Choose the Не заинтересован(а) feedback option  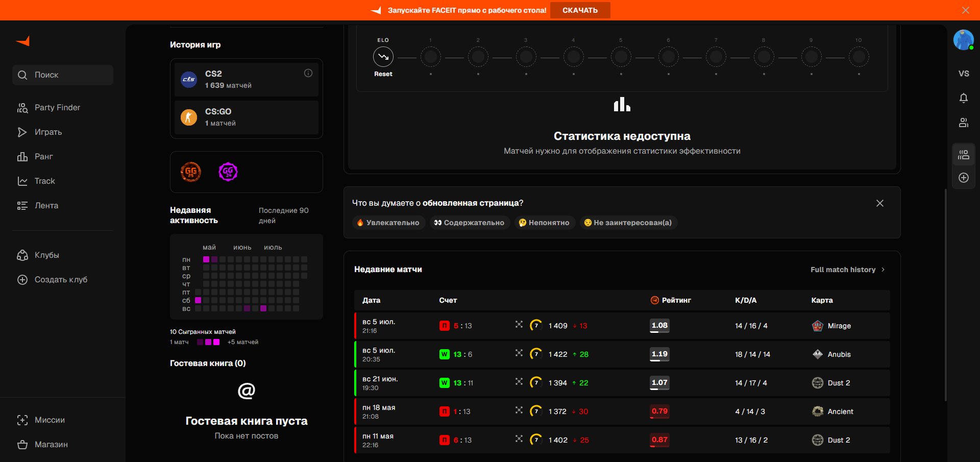coord(628,223)
